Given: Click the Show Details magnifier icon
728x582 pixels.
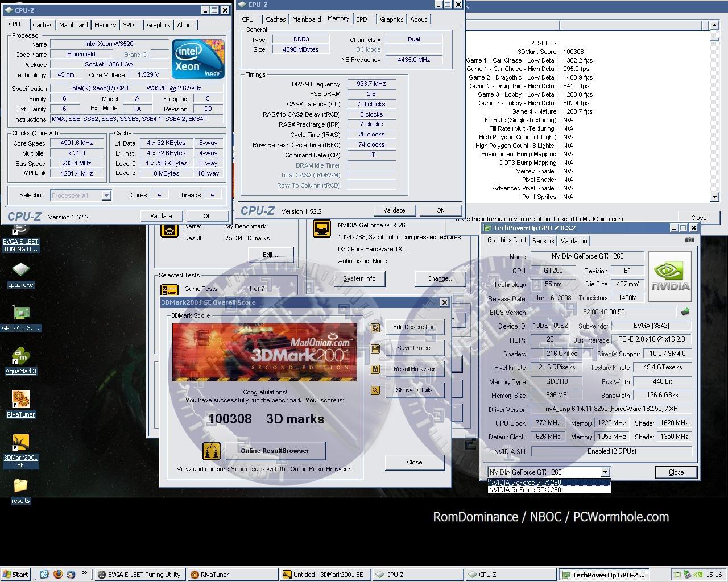Looking at the screenshot, I should tap(375, 390).
